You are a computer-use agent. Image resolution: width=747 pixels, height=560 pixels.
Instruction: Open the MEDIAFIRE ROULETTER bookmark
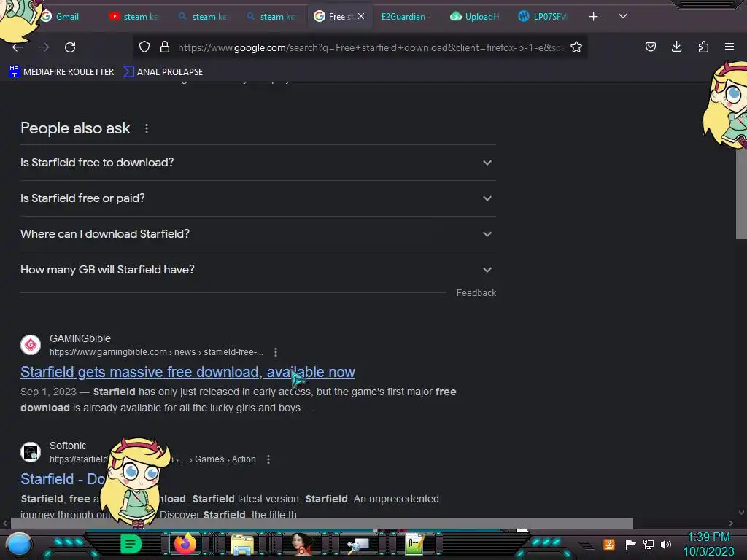tap(61, 72)
